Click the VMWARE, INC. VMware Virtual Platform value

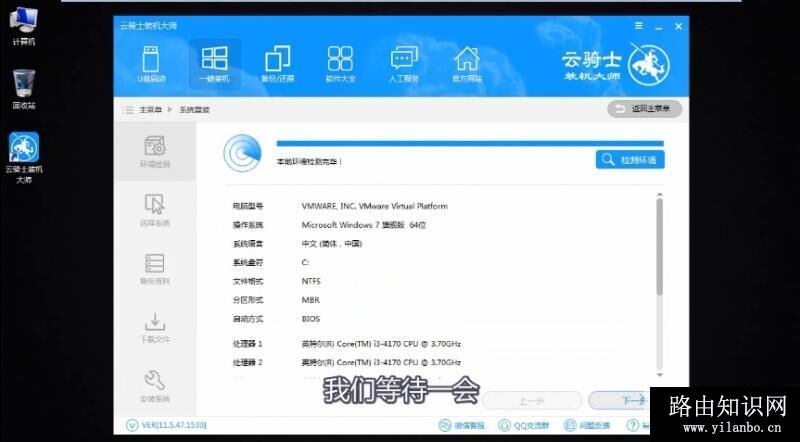pos(374,206)
